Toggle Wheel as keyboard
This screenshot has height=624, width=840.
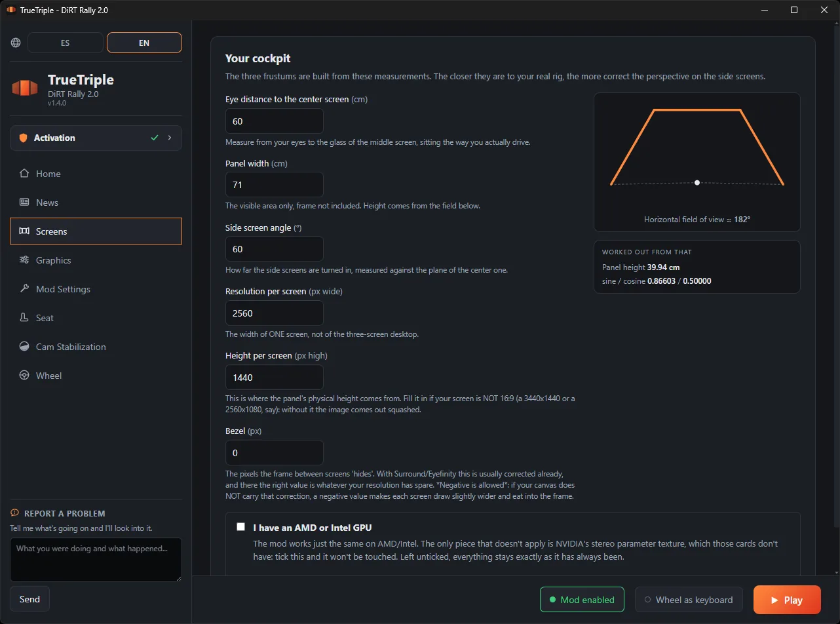689,600
